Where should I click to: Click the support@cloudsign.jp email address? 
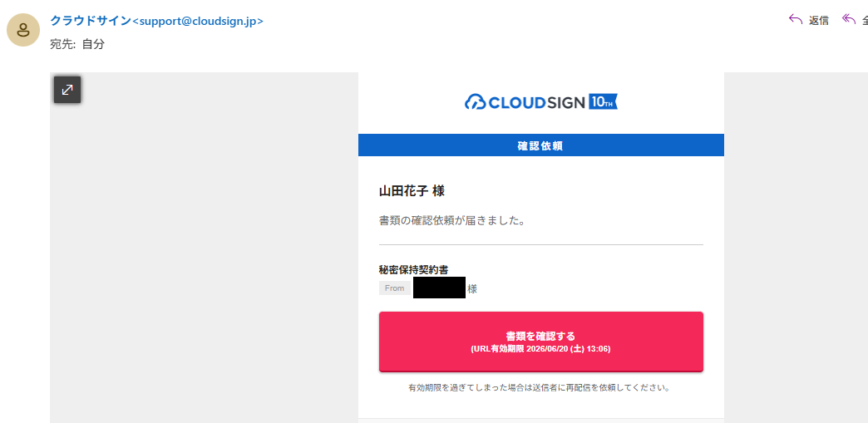pyautogui.click(x=198, y=21)
